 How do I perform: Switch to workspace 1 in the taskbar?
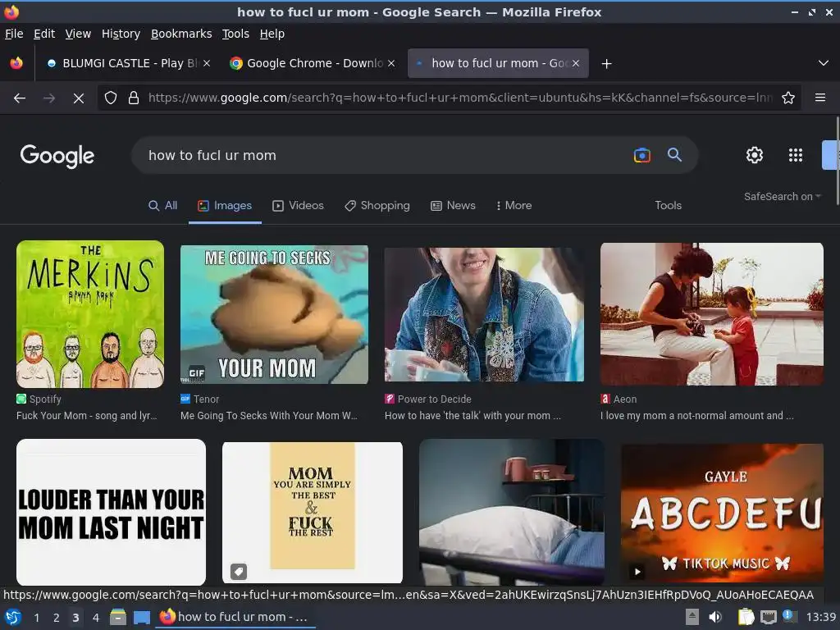coord(36,618)
